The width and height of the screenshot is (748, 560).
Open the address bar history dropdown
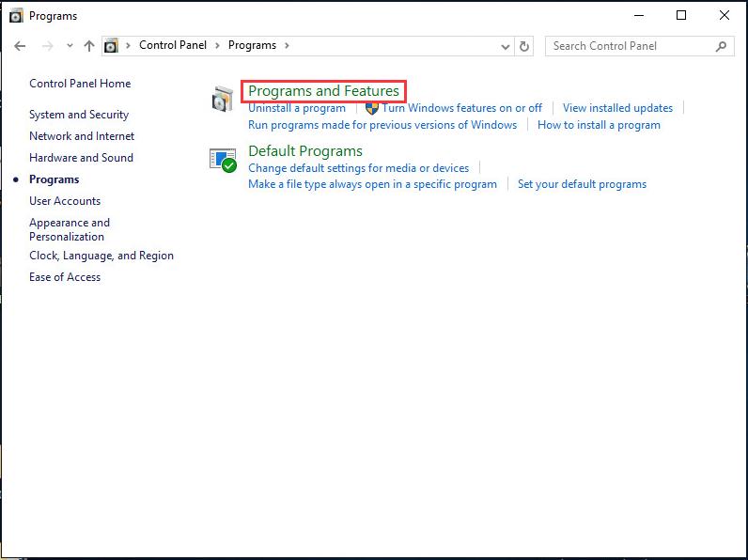pos(506,46)
